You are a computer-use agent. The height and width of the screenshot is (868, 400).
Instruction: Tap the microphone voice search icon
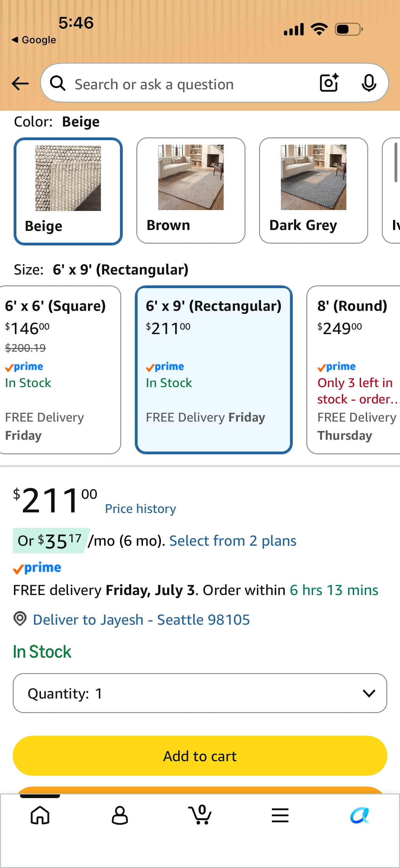click(368, 83)
